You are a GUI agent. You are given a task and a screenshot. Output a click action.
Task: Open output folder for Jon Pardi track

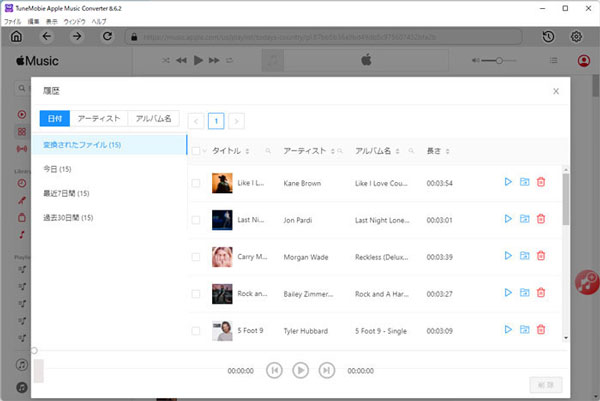525,219
